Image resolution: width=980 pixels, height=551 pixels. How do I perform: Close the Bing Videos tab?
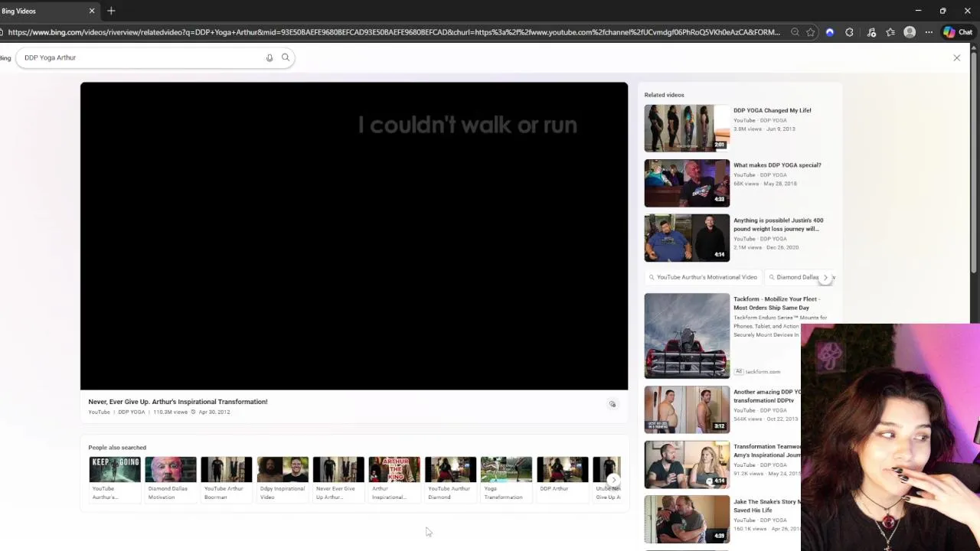tap(92, 11)
